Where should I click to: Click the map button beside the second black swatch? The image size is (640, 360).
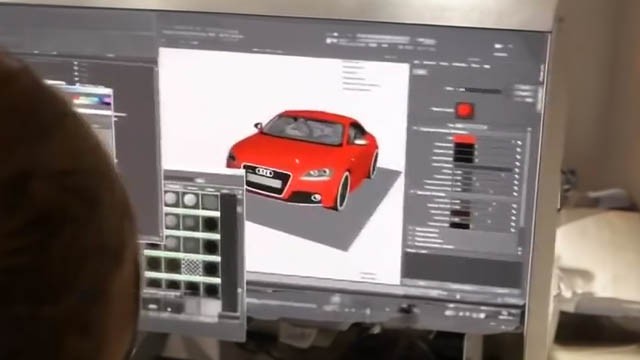point(518,157)
